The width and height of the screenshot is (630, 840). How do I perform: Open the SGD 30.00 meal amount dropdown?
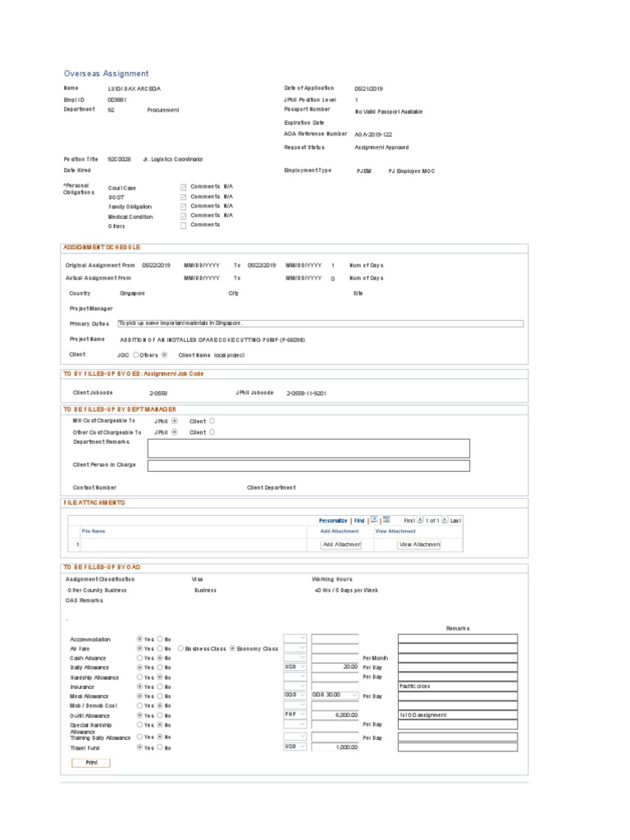pos(335,695)
